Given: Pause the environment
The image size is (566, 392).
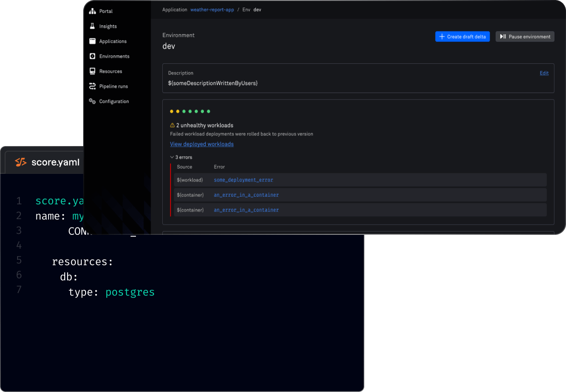Looking at the screenshot, I should pyautogui.click(x=525, y=36).
